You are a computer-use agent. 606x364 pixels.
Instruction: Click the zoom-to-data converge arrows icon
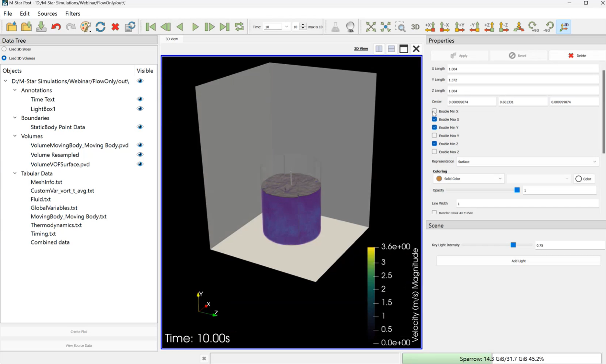pyautogui.click(x=386, y=27)
